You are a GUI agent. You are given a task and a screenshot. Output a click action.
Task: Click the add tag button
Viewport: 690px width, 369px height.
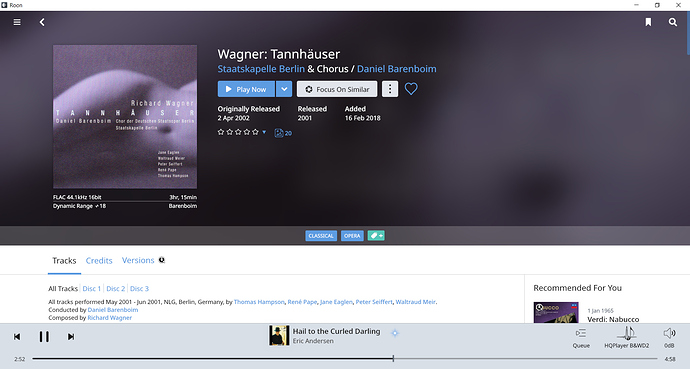376,236
